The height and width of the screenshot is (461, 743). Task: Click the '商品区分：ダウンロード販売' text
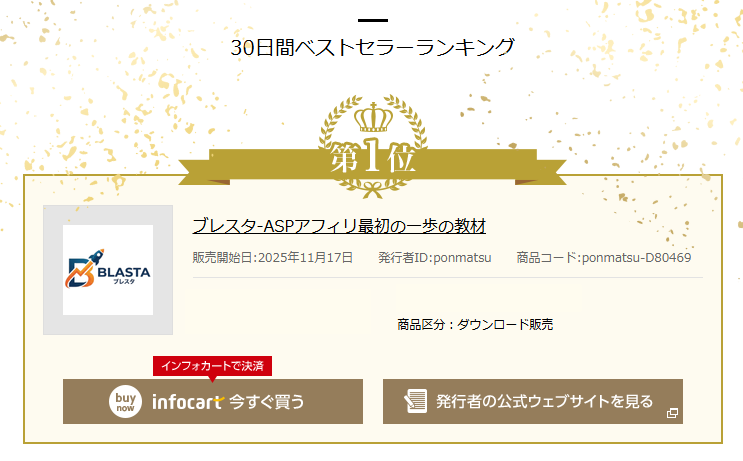click(475, 324)
